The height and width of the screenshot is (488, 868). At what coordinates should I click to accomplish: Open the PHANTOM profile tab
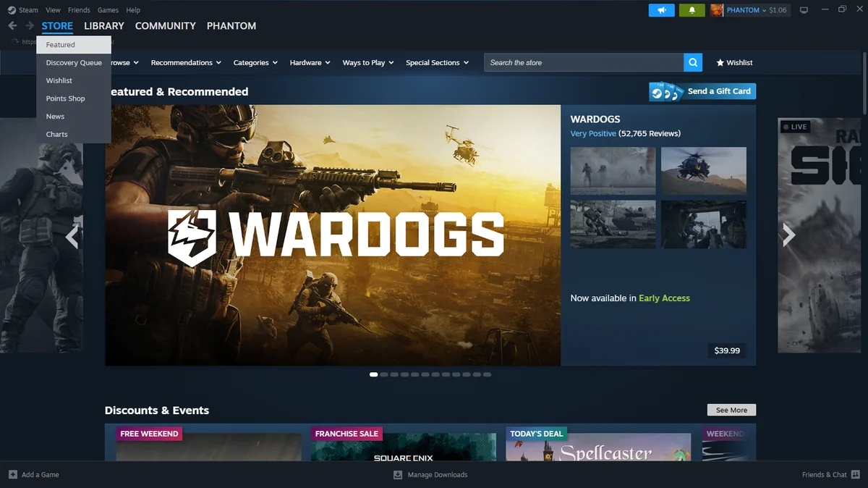coord(231,26)
